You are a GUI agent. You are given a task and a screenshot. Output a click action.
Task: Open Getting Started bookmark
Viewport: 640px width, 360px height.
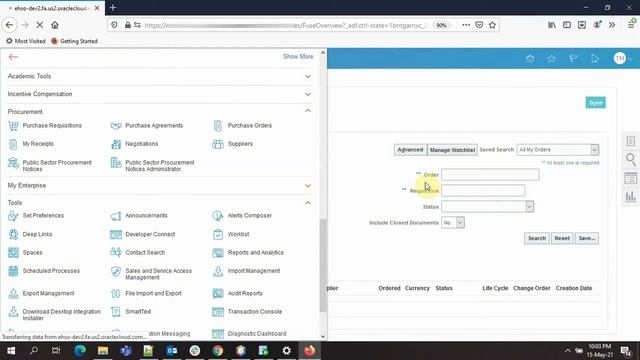coord(74,41)
